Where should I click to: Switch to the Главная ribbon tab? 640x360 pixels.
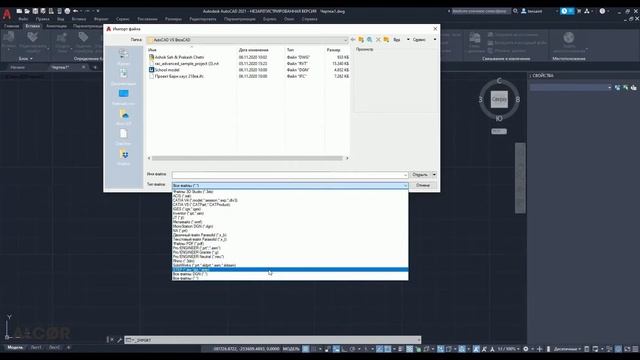pos(11,26)
